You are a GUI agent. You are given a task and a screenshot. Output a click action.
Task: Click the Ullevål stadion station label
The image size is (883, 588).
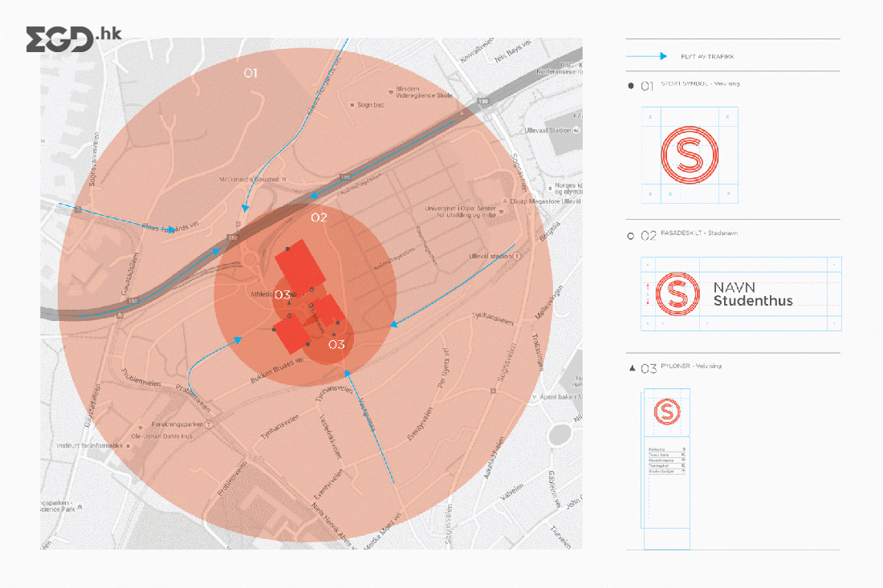coord(490,256)
